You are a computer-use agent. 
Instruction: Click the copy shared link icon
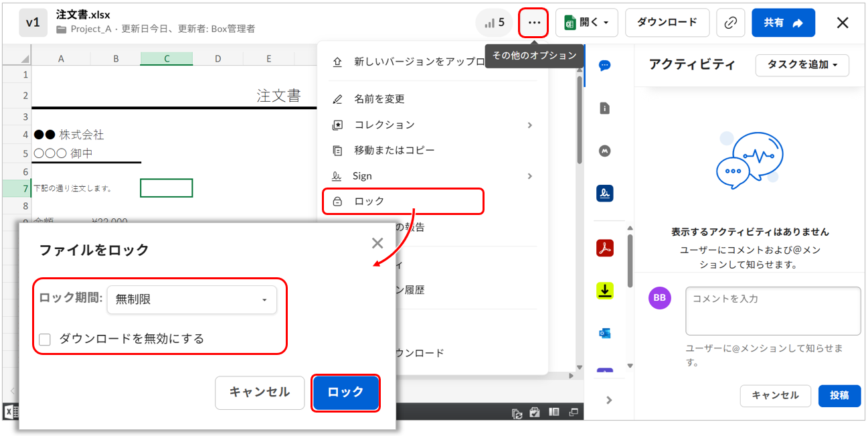(730, 23)
